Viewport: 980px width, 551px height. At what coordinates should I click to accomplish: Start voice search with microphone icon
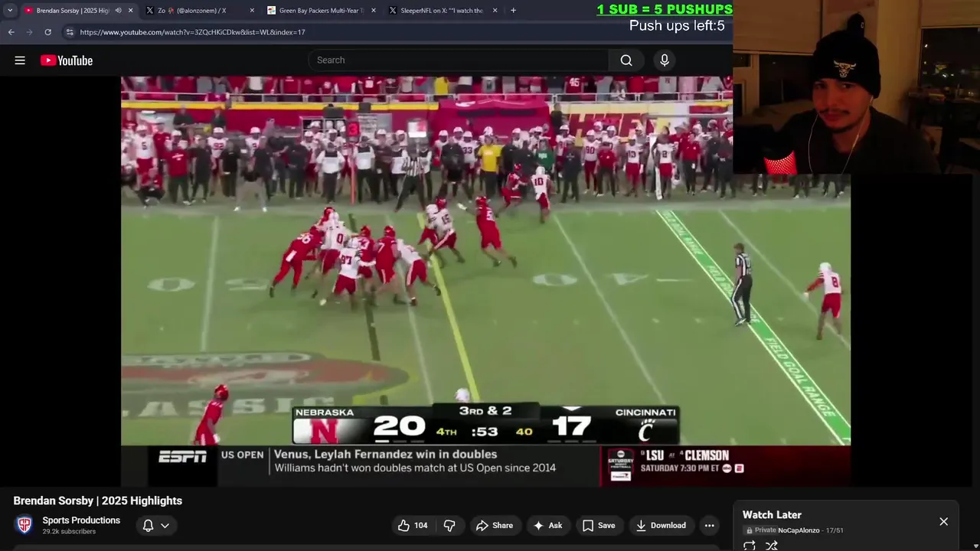(x=665, y=60)
